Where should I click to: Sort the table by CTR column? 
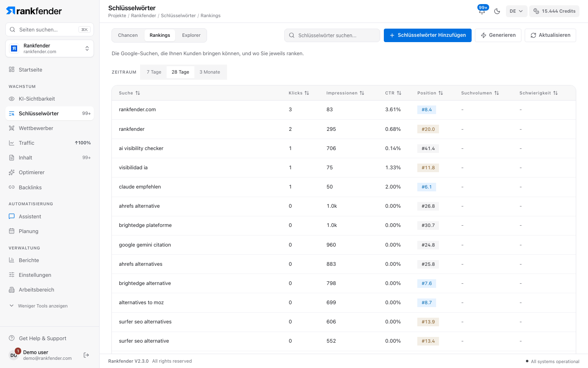tap(393, 93)
